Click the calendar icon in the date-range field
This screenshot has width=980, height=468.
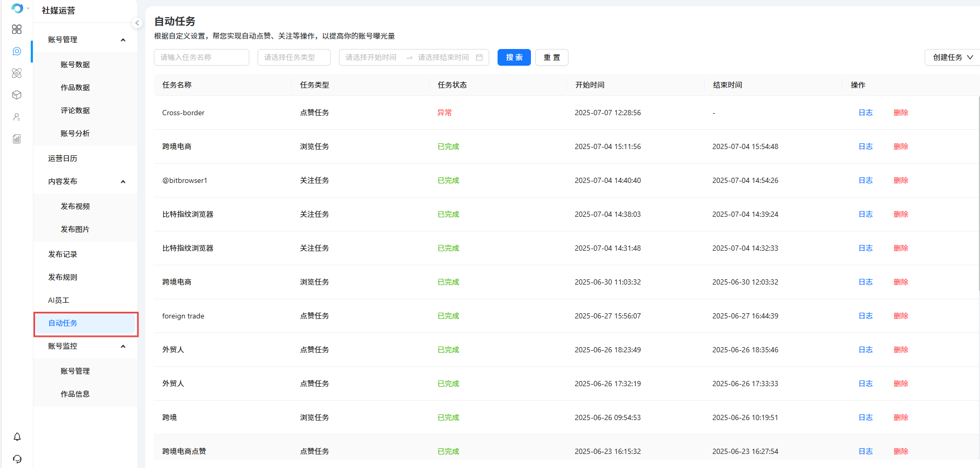[479, 57]
